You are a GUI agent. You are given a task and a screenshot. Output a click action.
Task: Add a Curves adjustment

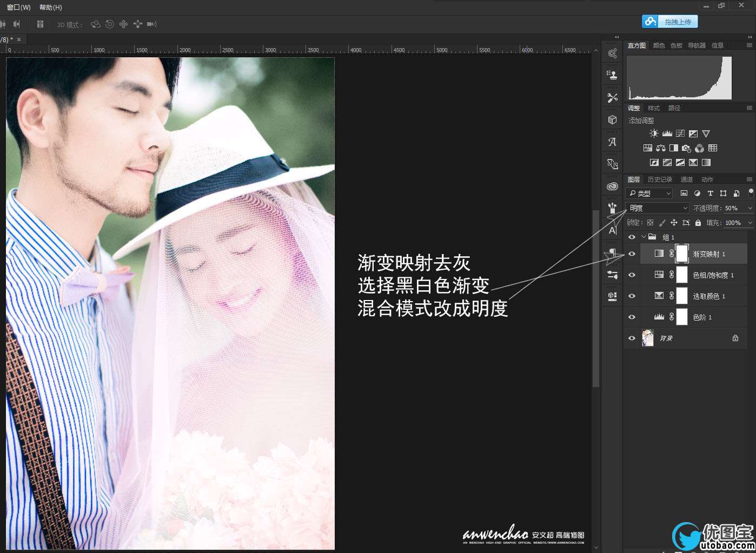coord(680,134)
